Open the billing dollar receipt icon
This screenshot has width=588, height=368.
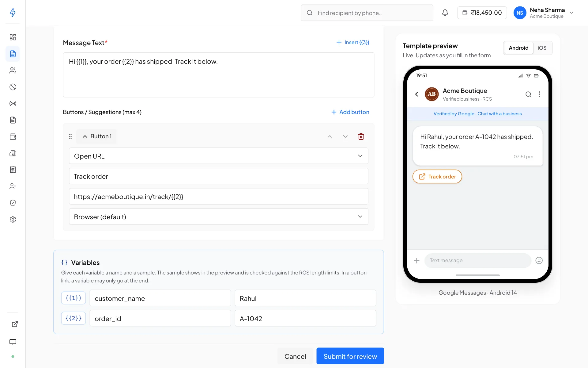click(x=13, y=170)
